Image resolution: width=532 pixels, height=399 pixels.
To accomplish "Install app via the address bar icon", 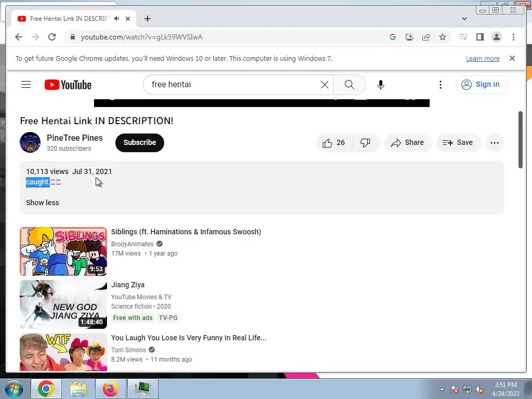I will [409, 37].
